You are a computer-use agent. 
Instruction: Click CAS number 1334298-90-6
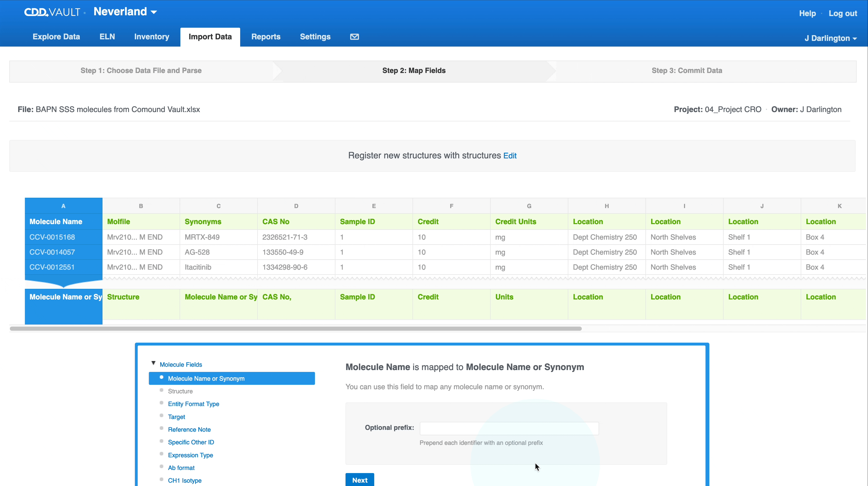coord(296,267)
